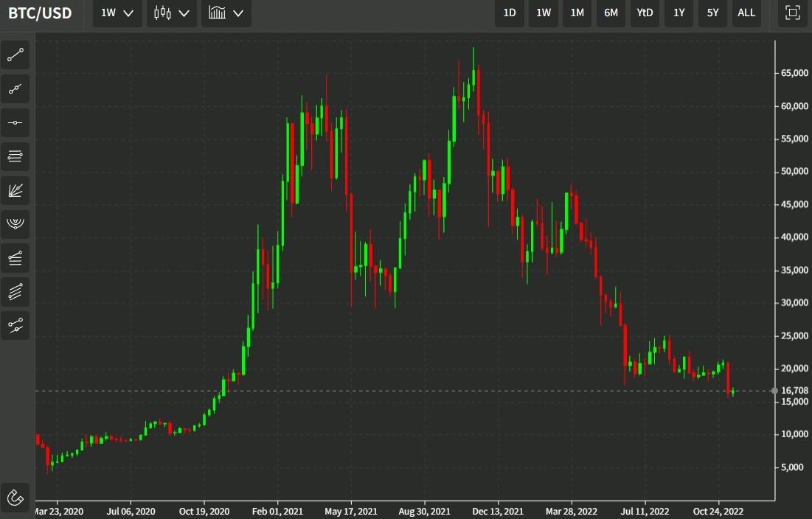Screen dimensions: 812x519
Task: Click the Mar 28, 2022 date label
Action: tap(572, 511)
